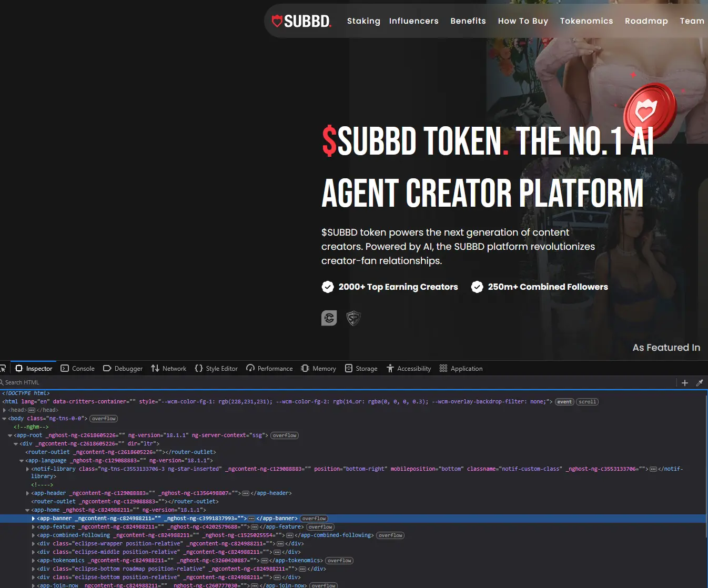
Task: Expand the app-combined-following node
Action: pyautogui.click(x=33, y=535)
